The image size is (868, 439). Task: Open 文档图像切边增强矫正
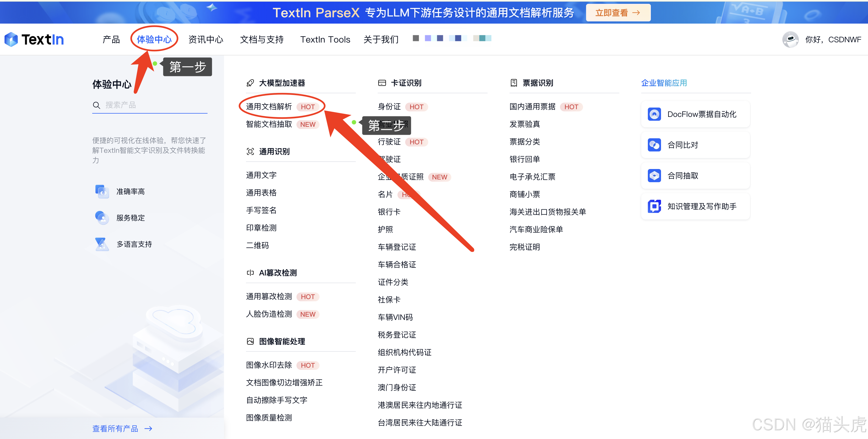pos(284,382)
